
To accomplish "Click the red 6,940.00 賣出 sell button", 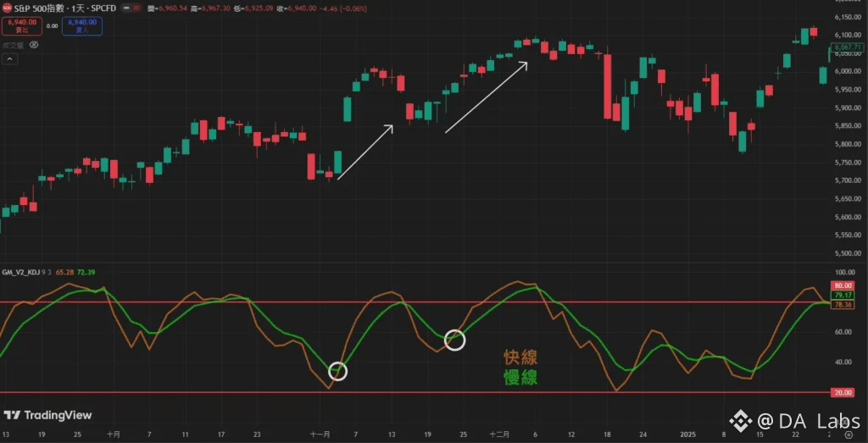I will (22, 26).
